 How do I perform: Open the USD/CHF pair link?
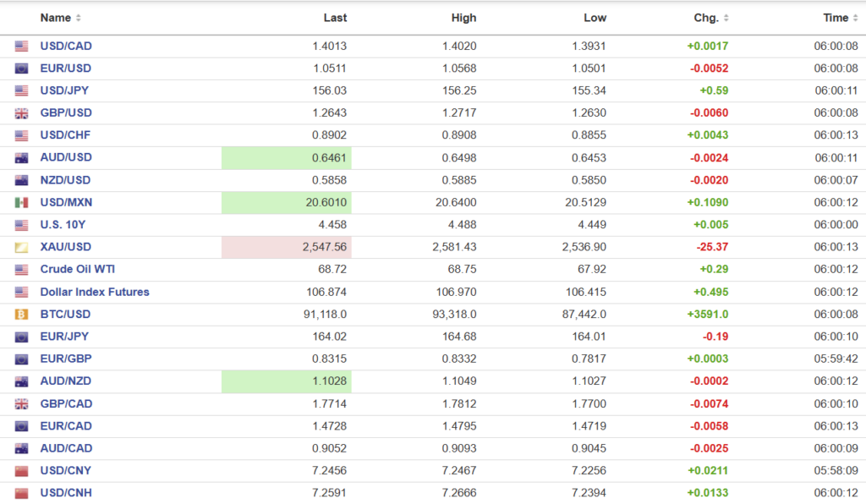coord(66,135)
